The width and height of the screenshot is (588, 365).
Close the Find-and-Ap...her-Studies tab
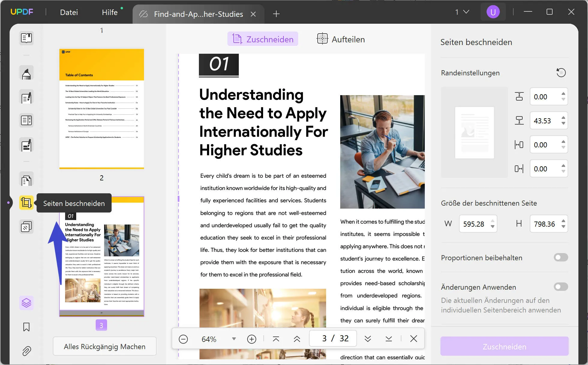(x=253, y=14)
